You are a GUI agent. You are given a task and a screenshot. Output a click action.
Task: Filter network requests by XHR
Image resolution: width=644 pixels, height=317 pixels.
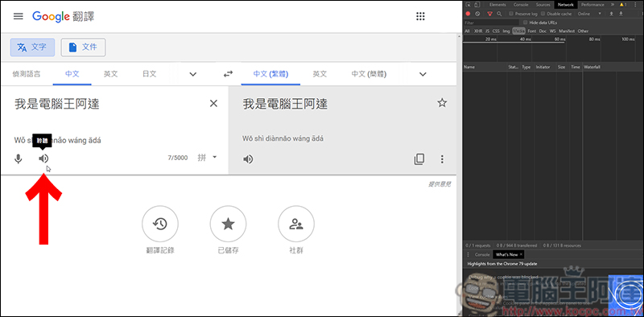click(478, 31)
